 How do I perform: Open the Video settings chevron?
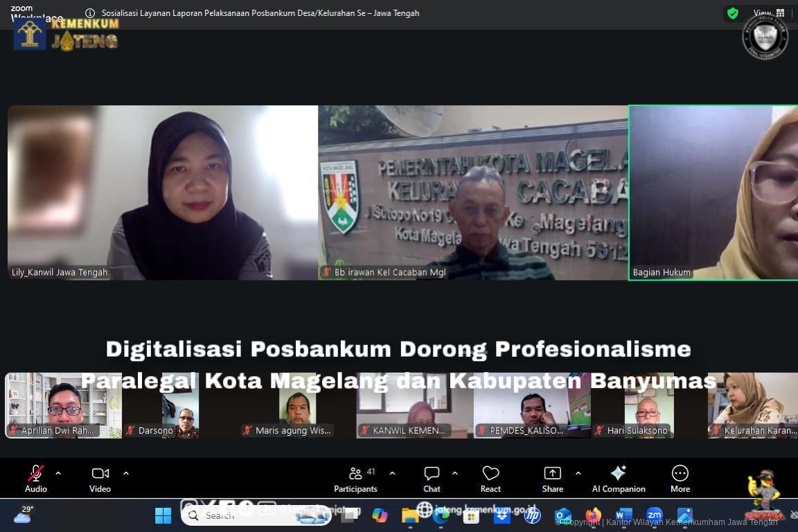tap(125, 473)
